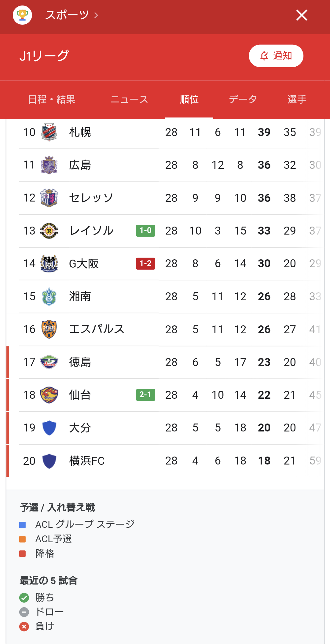This screenshot has width=330, height=644.
Task: Open Reysol's 1-0 match result badge
Action: 145,231
